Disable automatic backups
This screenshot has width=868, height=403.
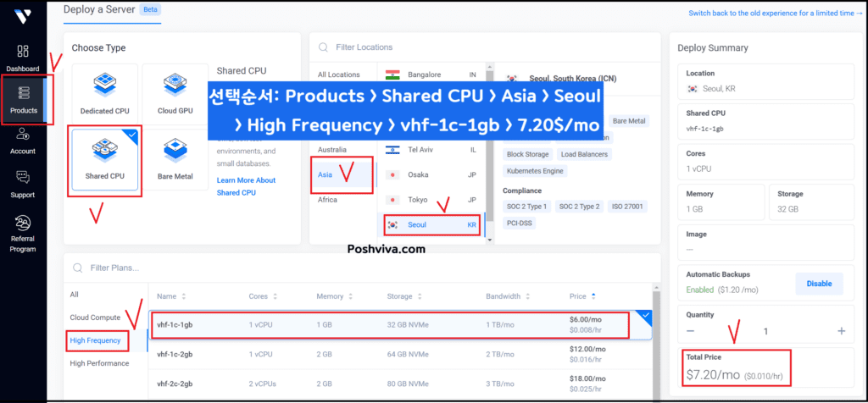(x=820, y=284)
